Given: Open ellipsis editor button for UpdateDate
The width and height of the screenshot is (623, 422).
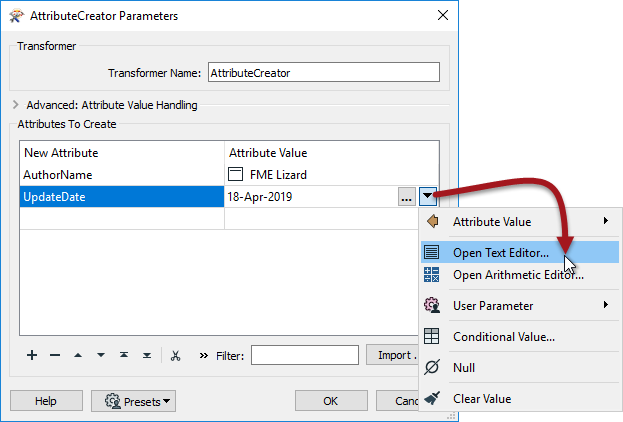Looking at the screenshot, I should pyautogui.click(x=406, y=196).
